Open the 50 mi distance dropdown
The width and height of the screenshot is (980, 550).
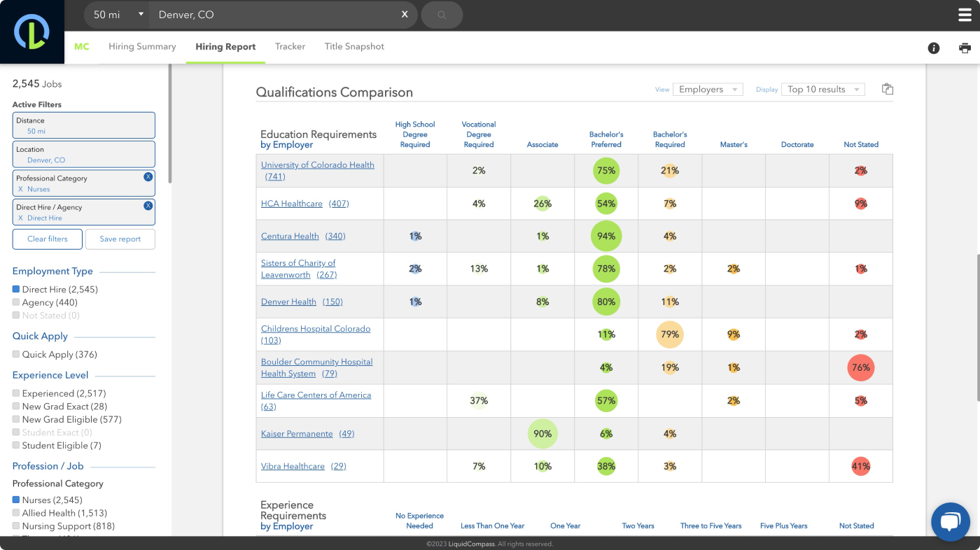pos(117,15)
